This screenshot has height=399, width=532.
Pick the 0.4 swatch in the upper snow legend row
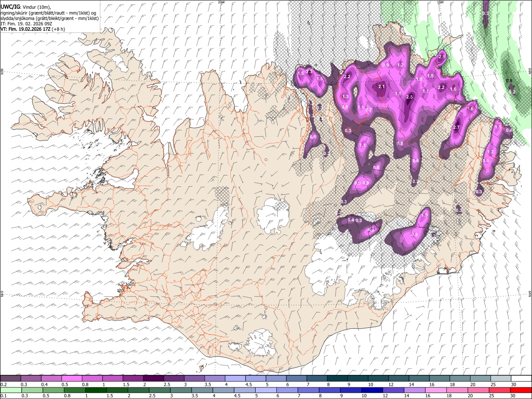coord(52,379)
